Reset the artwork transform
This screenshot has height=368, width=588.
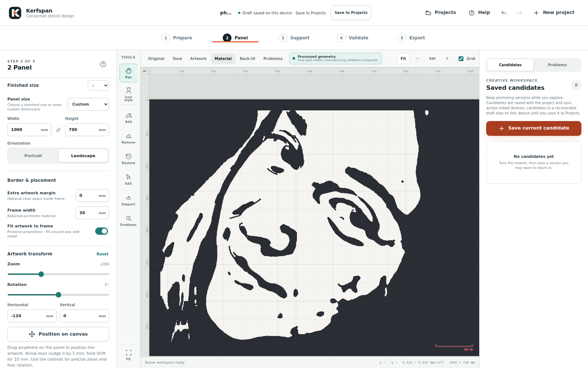(103, 254)
